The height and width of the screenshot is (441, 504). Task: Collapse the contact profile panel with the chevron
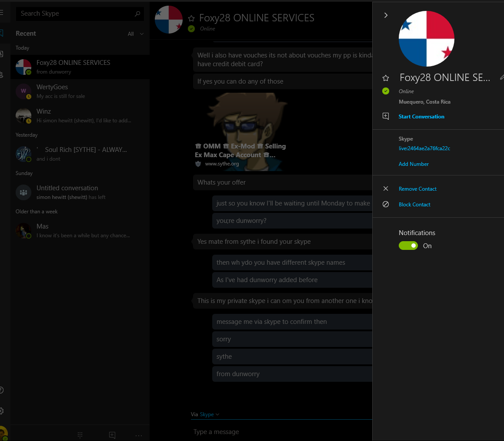pos(386,15)
